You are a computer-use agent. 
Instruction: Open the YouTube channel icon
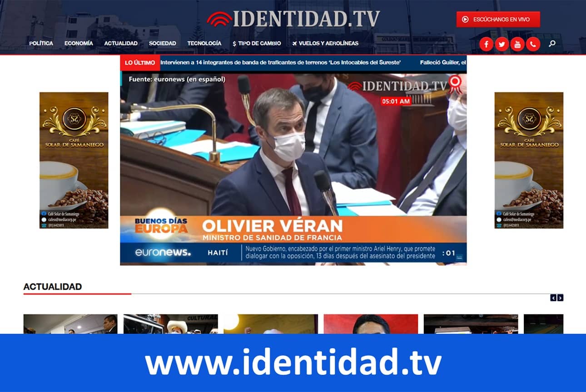[517, 44]
